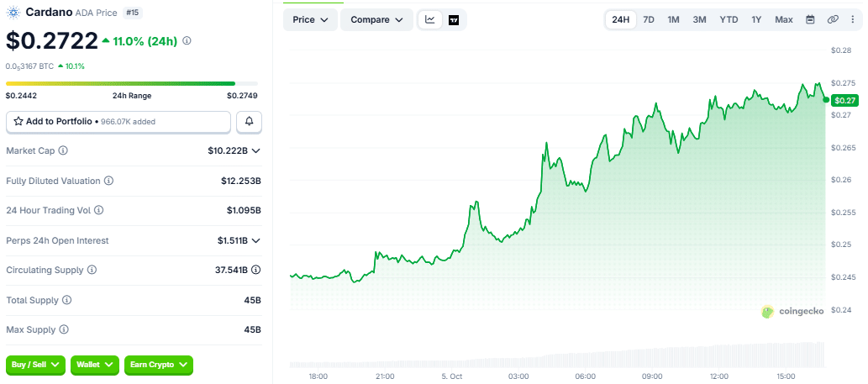This screenshot has height=384, width=868.
Task: Expand the Market Cap value chevron
Action: (x=255, y=150)
